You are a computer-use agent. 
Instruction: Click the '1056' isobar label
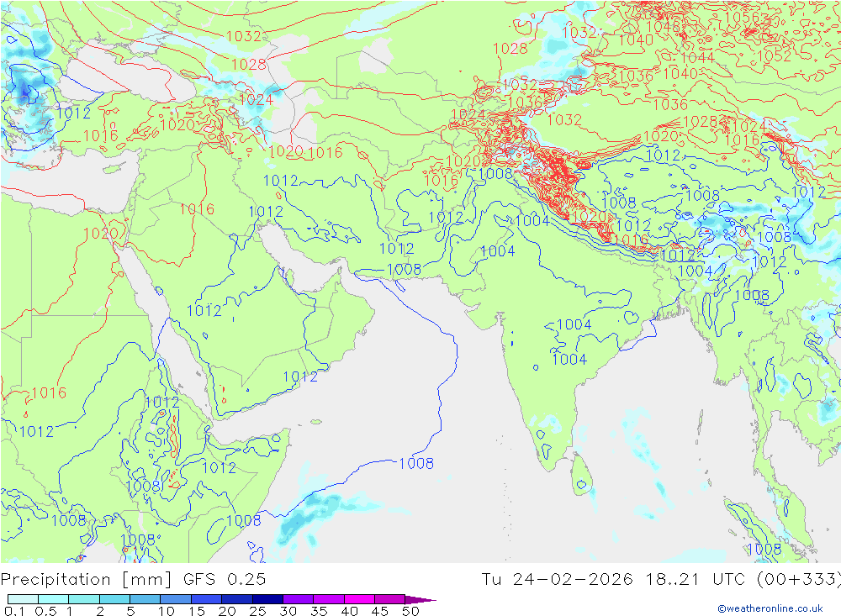(x=742, y=18)
